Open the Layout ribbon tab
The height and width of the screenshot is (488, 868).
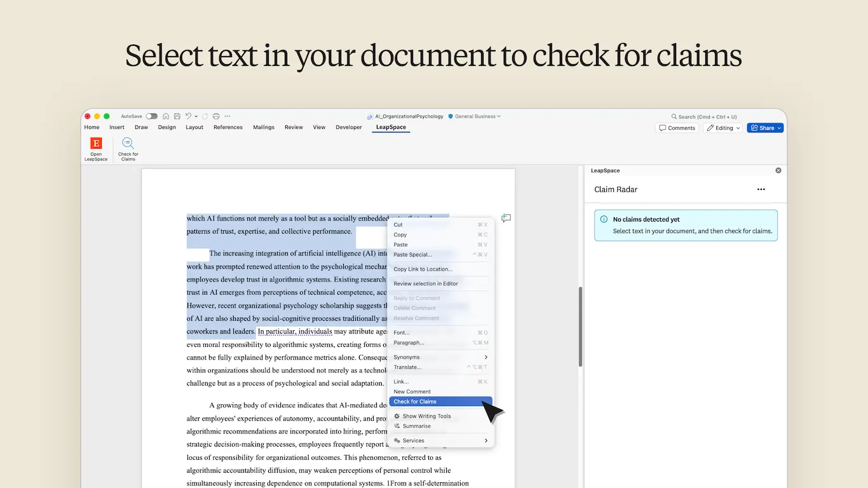[194, 127]
